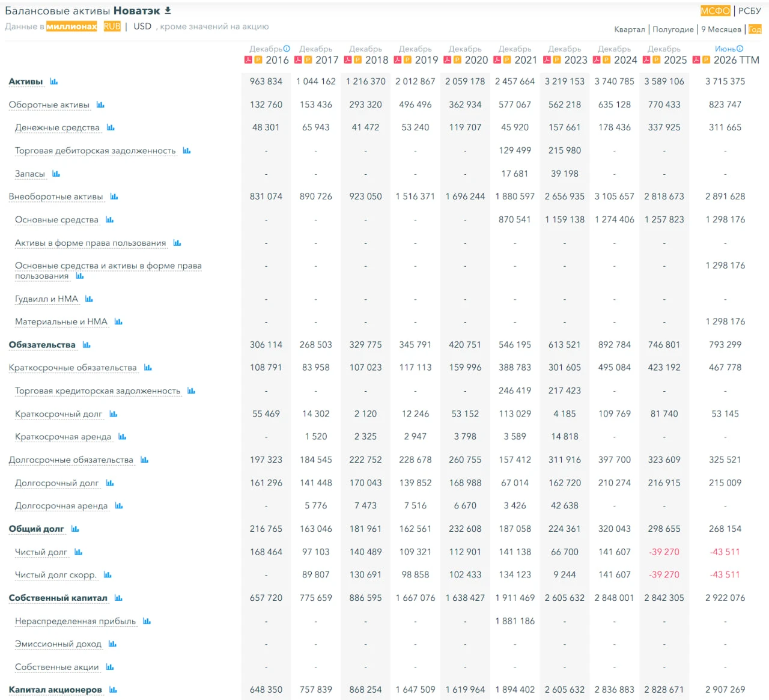
Task: Open the orange presentation icon for 2021
Action: tap(508, 60)
